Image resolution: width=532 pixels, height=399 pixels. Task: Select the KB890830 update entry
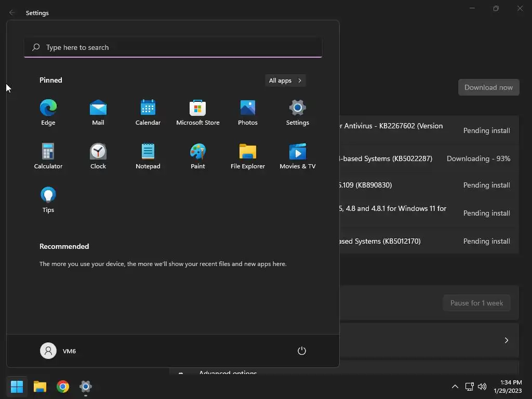[x=430, y=185]
